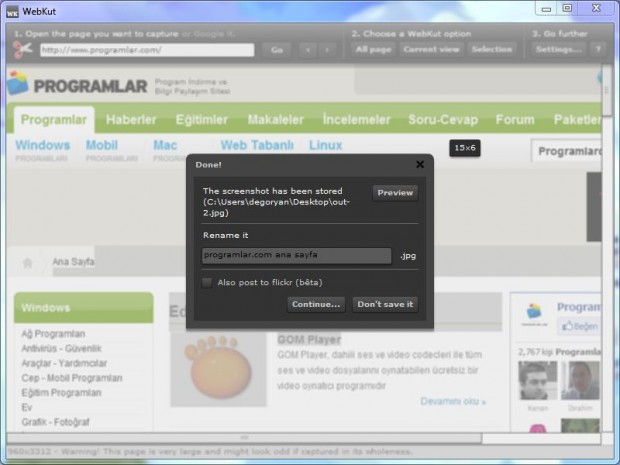The height and width of the screenshot is (465, 620).
Task: Open the Programlar tab
Action: pyautogui.click(x=54, y=120)
